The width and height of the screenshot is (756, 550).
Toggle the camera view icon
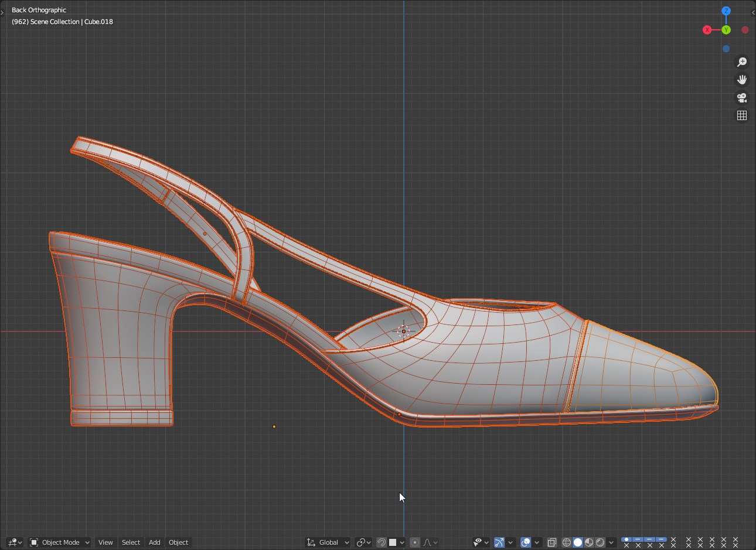point(742,98)
